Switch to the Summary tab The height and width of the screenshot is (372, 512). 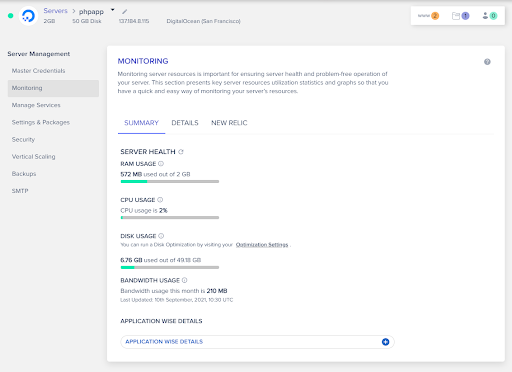(141, 123)
